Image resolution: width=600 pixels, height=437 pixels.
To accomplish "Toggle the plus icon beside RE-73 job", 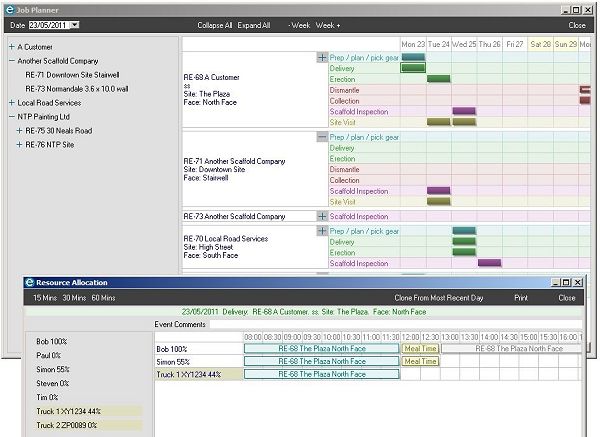I will pos(321,216).
